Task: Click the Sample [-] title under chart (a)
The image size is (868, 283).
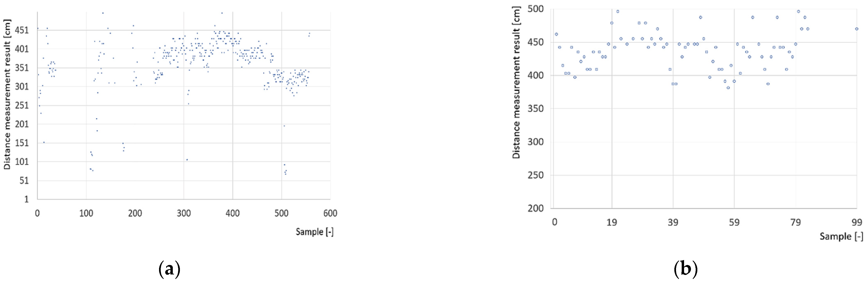Action: [314, 232]
